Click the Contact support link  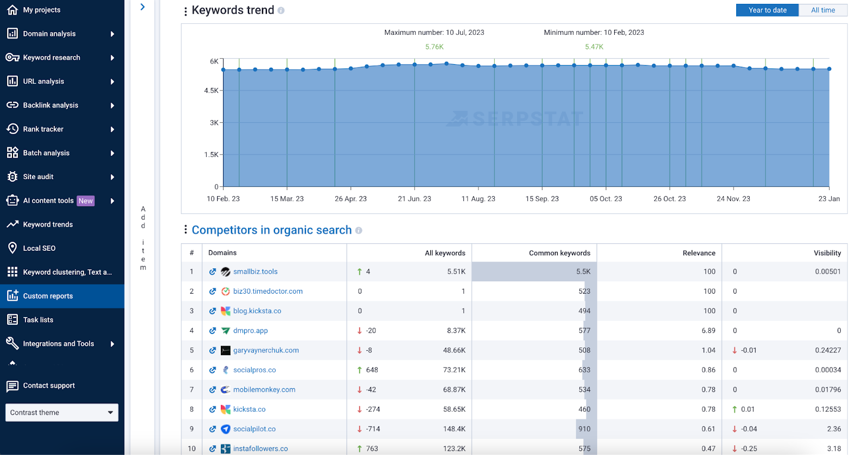(49, 386)
